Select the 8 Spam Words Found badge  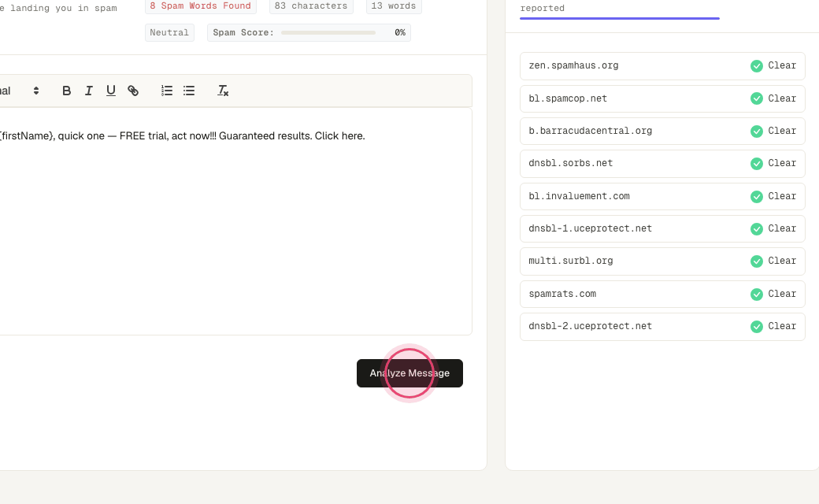pyautogui.click(x=201, y=6)
